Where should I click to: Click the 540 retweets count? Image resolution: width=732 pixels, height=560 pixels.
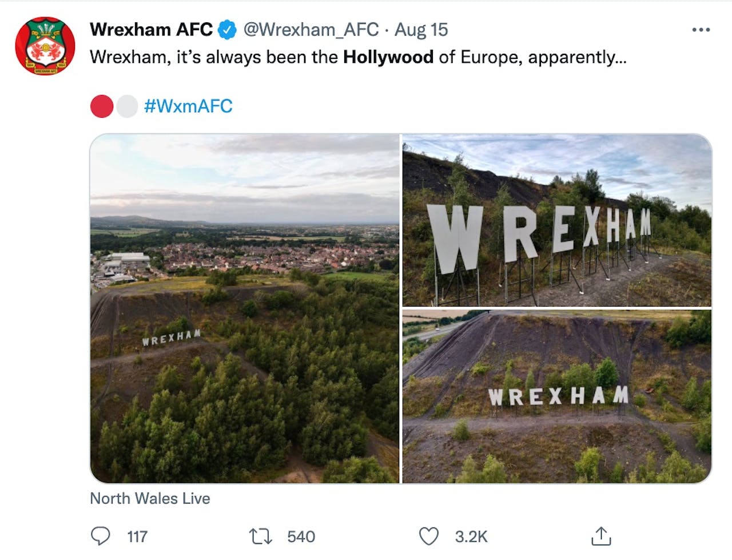301,537
